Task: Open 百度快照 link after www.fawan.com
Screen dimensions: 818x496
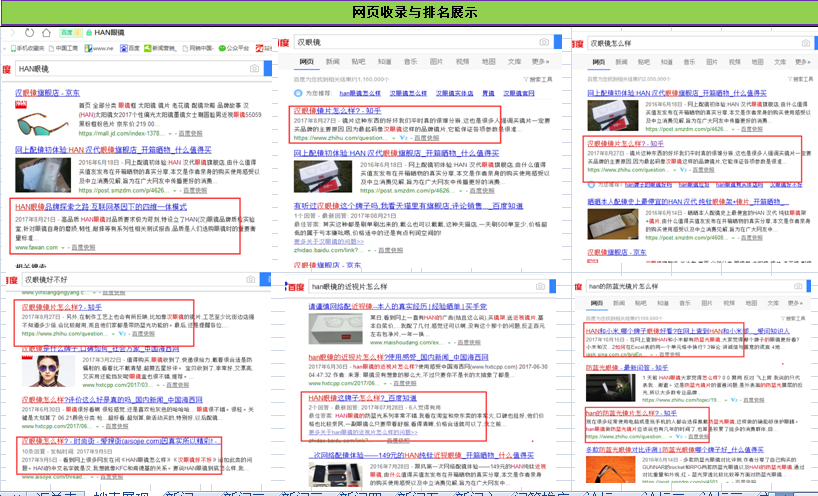Action: click(x=83, y=248)
